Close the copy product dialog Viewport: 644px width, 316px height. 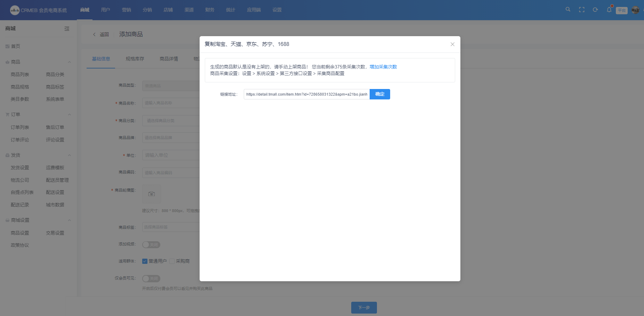pos(452,44)
